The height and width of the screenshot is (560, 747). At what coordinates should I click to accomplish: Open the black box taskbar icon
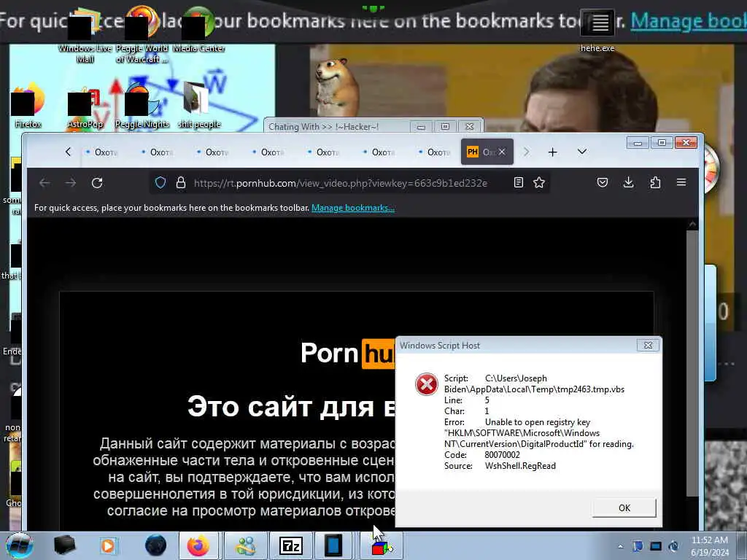[x=65, y=545]
